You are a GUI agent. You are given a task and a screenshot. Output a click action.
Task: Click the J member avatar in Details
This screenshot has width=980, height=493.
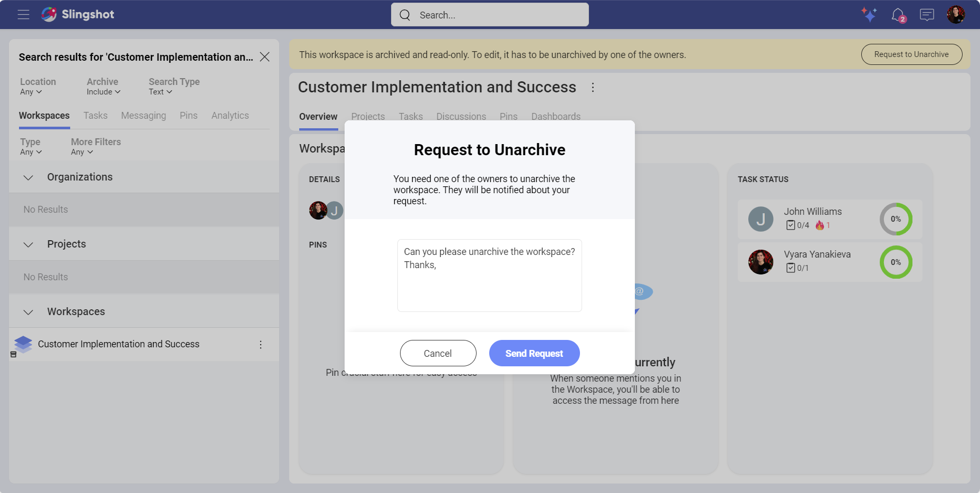335,210
